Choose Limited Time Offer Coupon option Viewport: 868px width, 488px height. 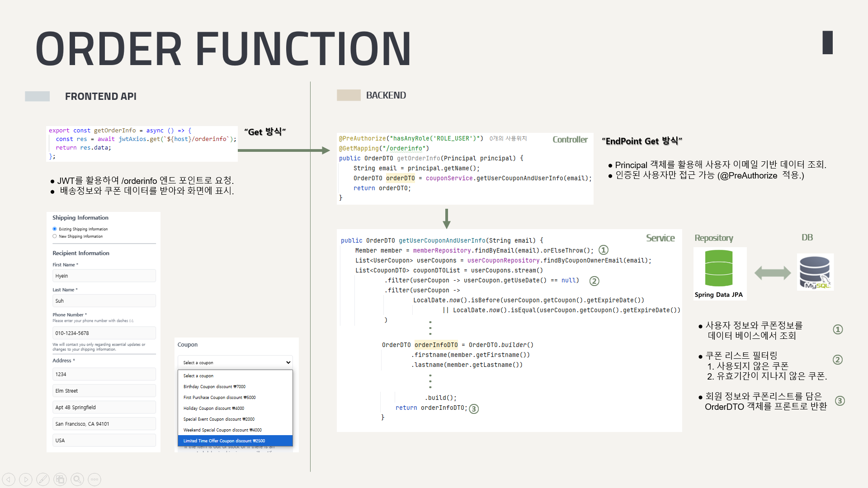(224, 441)
